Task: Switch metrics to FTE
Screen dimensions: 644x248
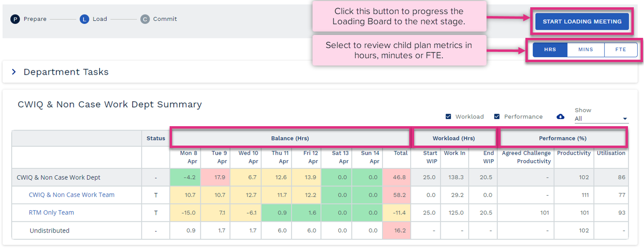Action: (x=621, y=50)
